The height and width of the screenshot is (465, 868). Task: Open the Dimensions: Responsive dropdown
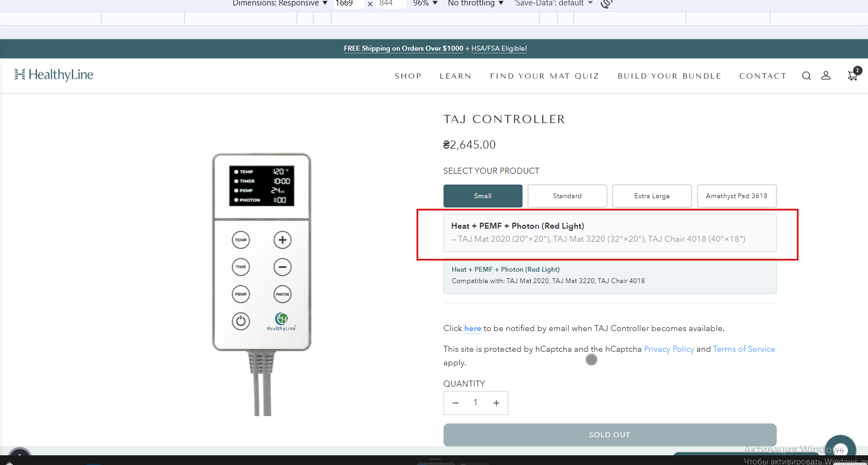pos(280,3)
